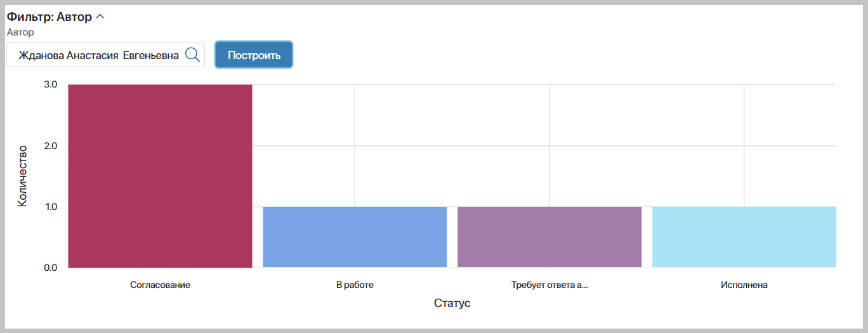868x333 pixels.
Task: Click the Исполнена category label
Action: click(x=744, y=285)
